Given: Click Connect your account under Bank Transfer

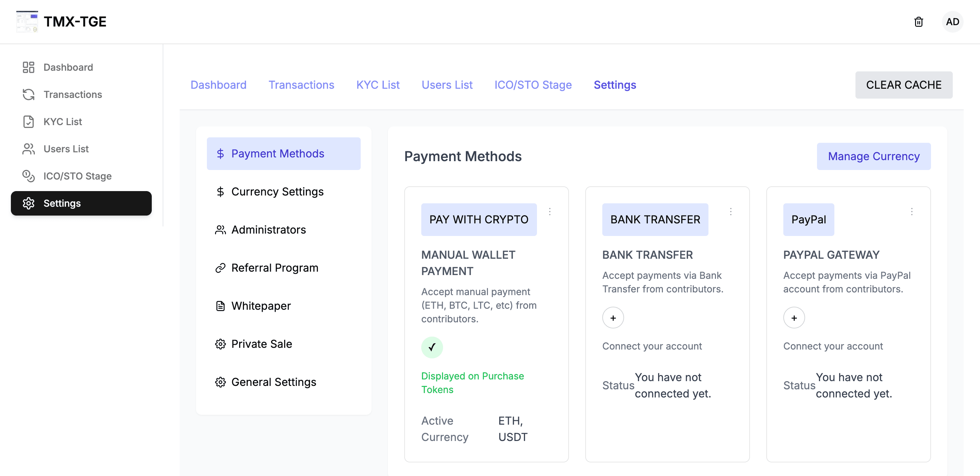Looking at the screenshot, I should pyautogui.click(x=652, y=346).
